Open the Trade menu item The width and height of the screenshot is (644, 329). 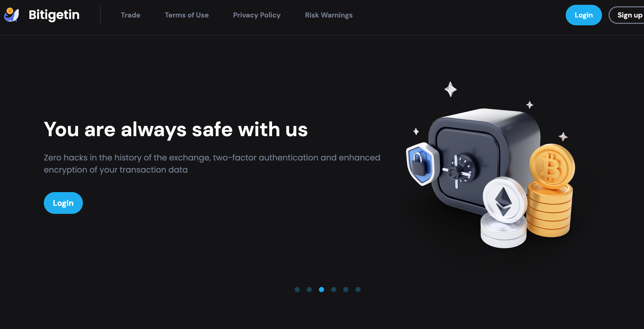[x=130, y=15]
